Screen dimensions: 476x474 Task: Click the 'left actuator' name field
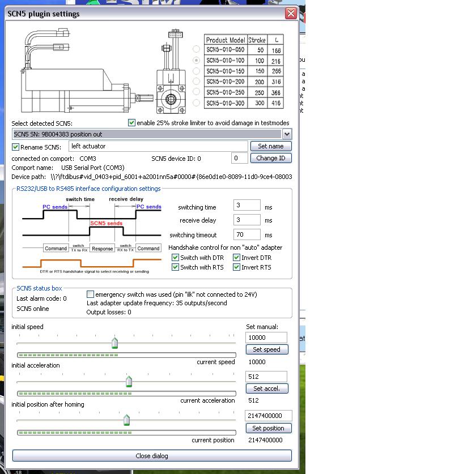[158, 146]
